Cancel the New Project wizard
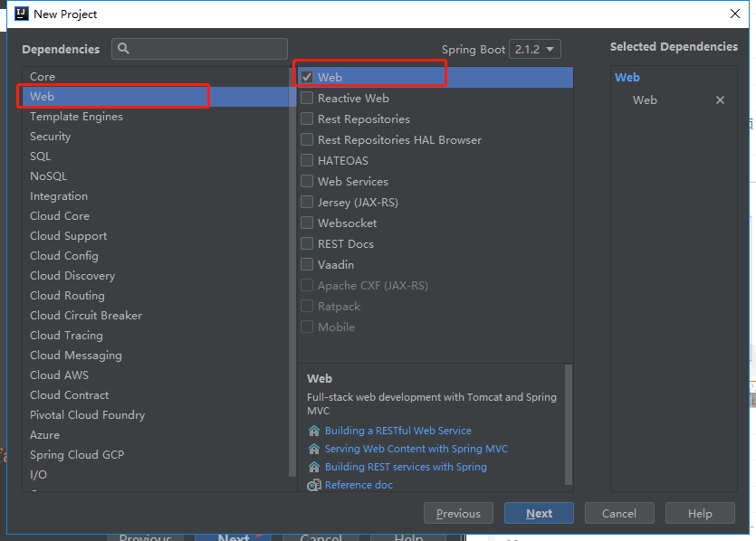Viewport: 756px width, 541px height. click(x=619, y=514)
